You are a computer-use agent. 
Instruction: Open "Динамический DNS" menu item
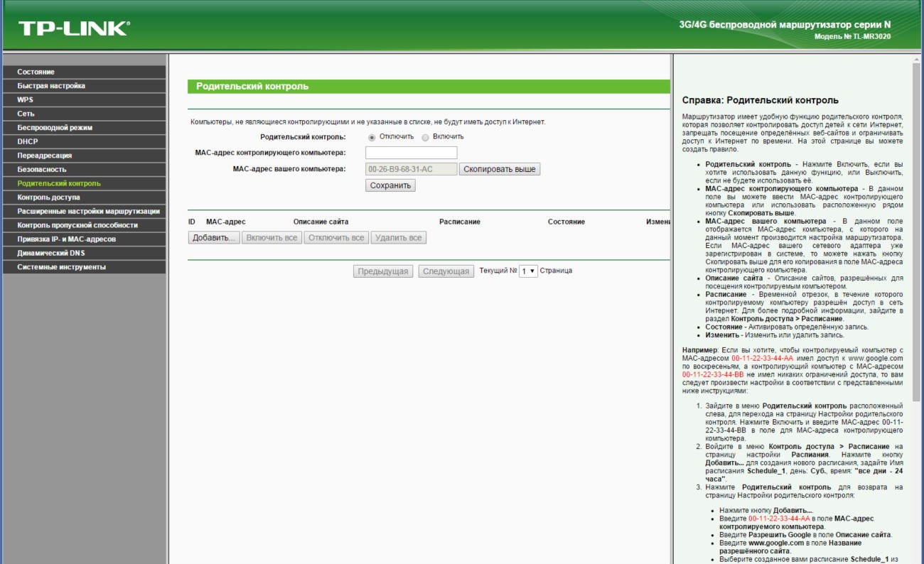[51, 253]
